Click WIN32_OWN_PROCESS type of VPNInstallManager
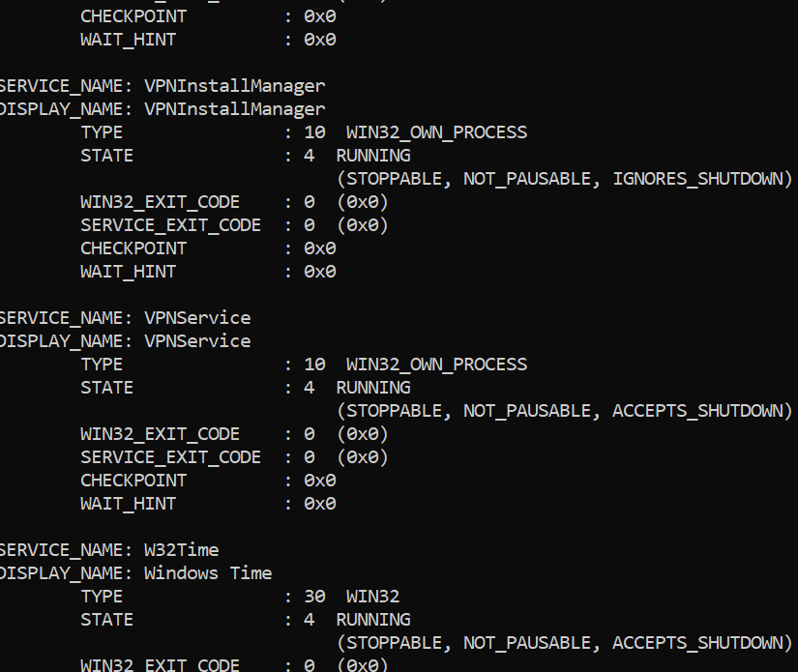The width and height of the screenshot is (798, 672). (x=436, y=132)
